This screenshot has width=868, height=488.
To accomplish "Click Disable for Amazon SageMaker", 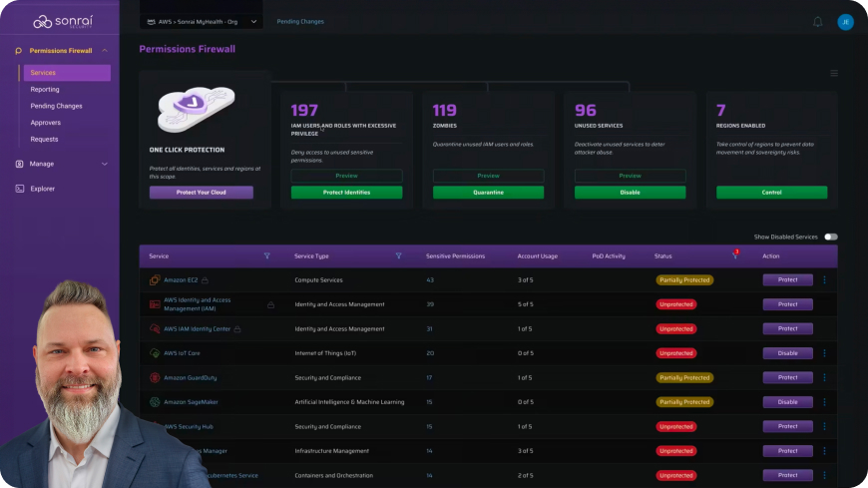I will 788,402.
